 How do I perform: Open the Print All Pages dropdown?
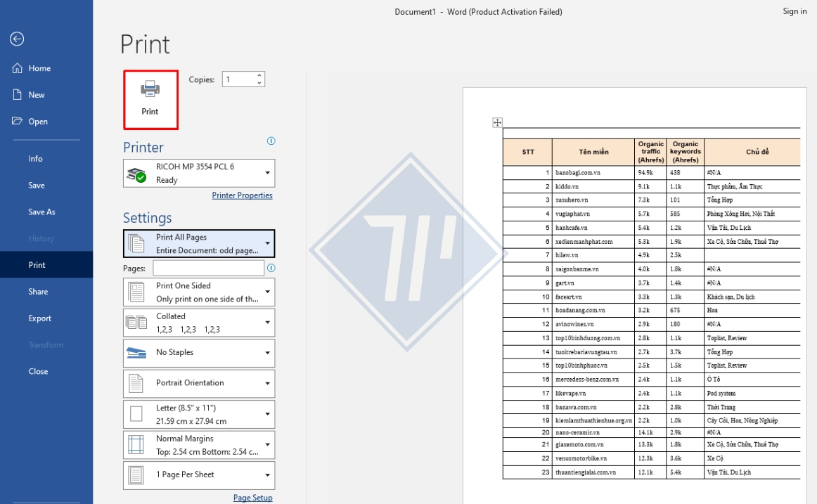[x=267, y=243]
